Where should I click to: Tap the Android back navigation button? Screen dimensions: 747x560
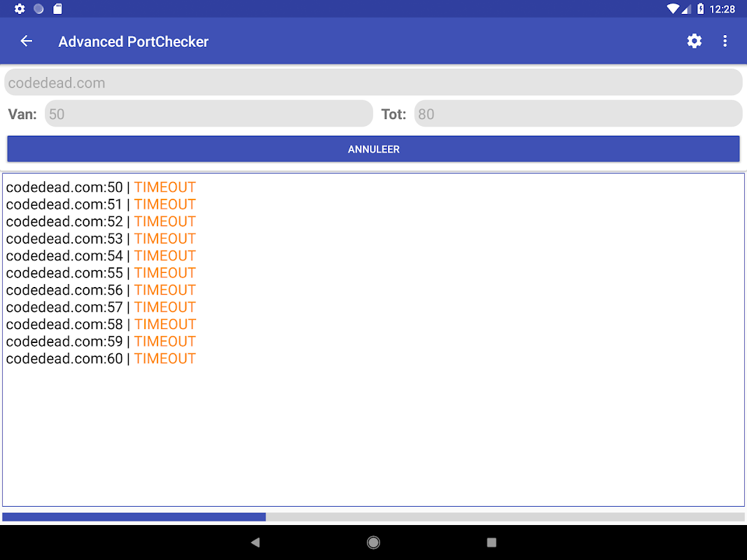(256, 542)
